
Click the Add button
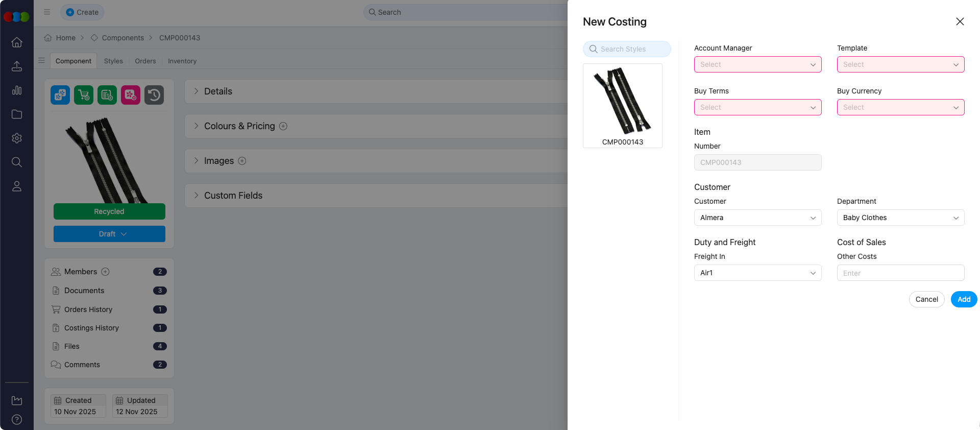[964, 299]
